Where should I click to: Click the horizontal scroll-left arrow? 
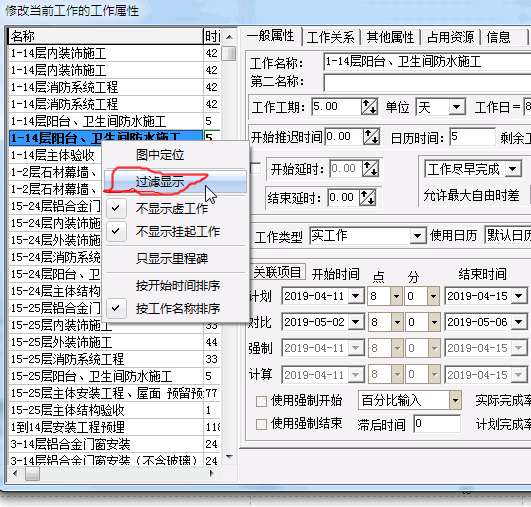pos(15,473)
